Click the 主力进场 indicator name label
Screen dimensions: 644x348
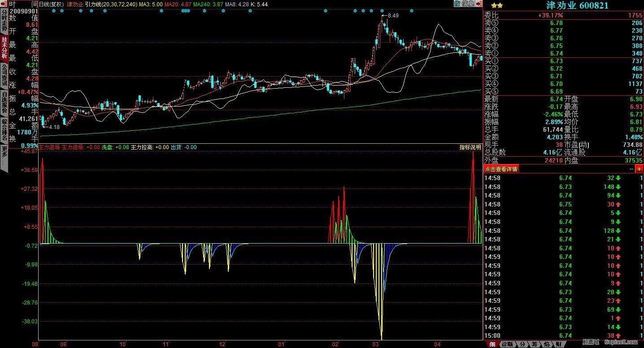(49, 147)
